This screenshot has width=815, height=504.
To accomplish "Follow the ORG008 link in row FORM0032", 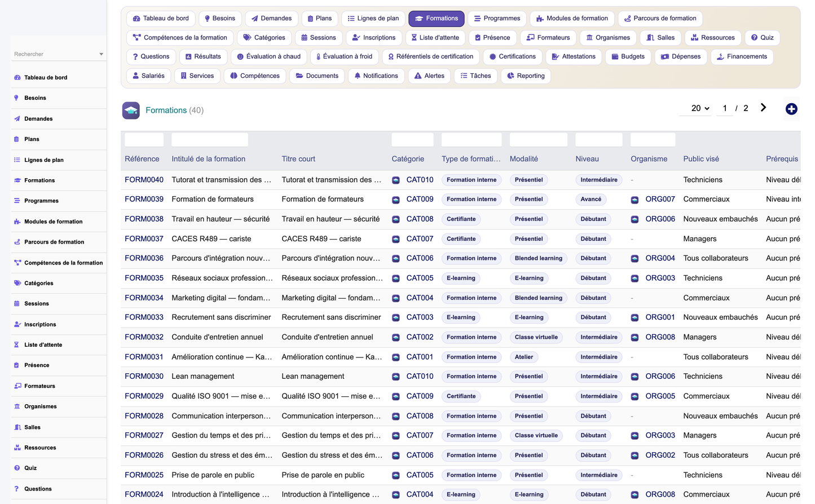I will click(x=660, y=337).
